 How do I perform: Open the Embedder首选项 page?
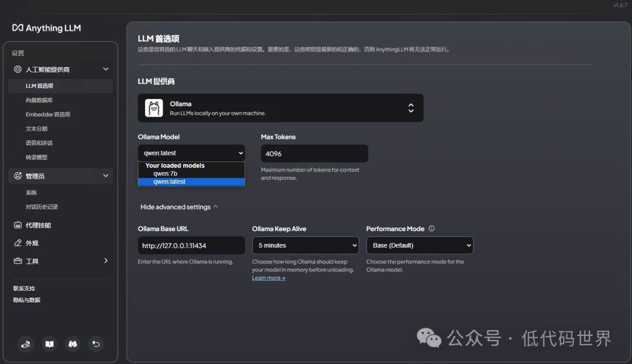click(49, 114)
